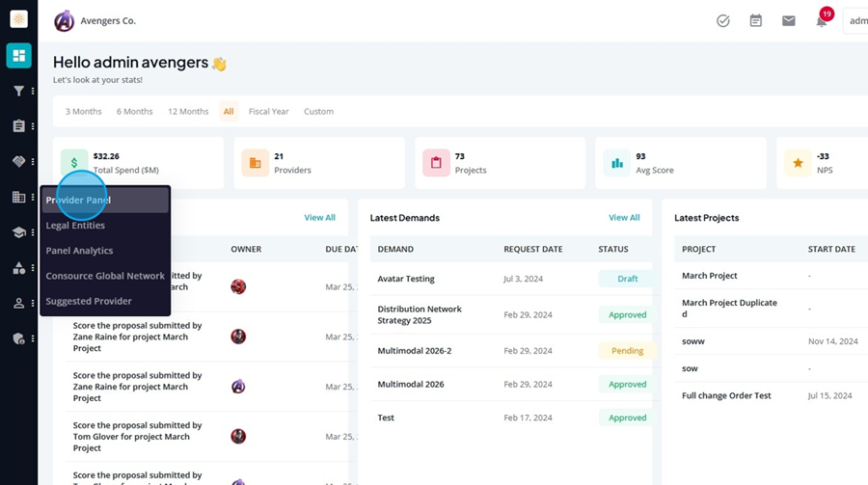Click the shapes category sidebar icon
Screen dimensions: 868x485
point(19,268)
